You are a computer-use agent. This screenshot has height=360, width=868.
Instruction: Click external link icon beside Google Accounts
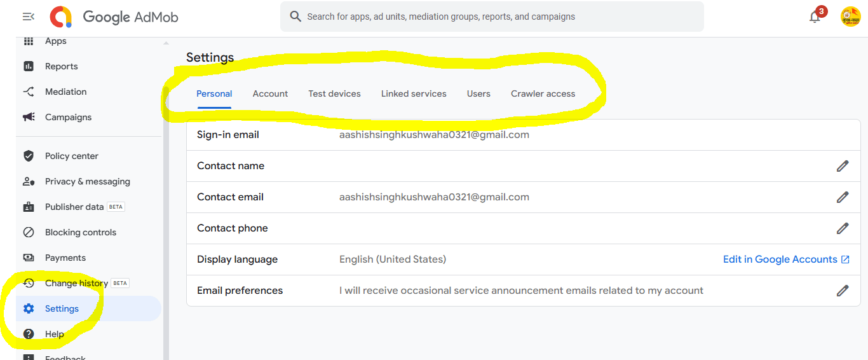845,260
